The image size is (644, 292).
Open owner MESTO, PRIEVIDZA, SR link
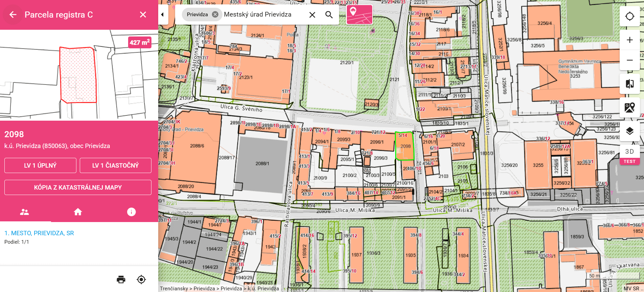click(39, 233)
